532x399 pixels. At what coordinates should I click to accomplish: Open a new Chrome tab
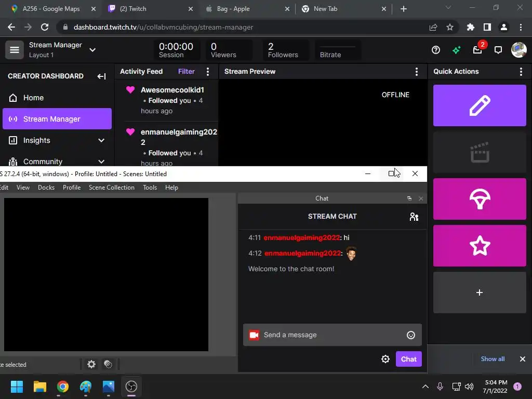point(403,9)
